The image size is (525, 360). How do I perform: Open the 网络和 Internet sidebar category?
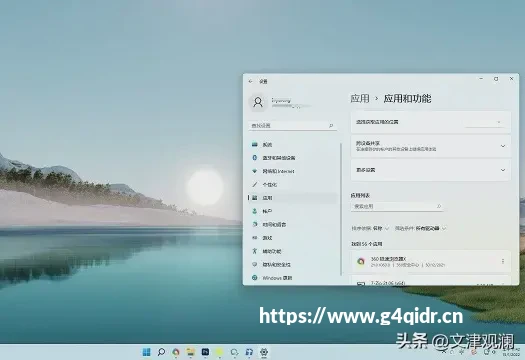coord(293,171)
